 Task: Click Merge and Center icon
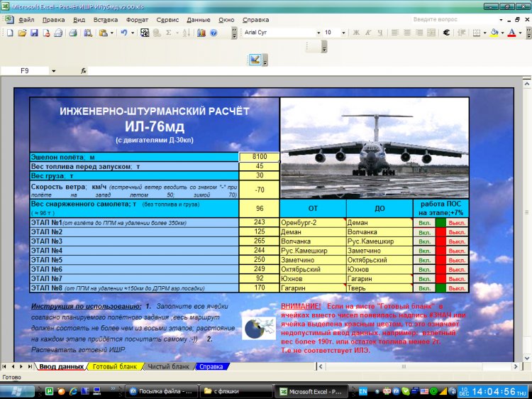(x=431, y=33)
